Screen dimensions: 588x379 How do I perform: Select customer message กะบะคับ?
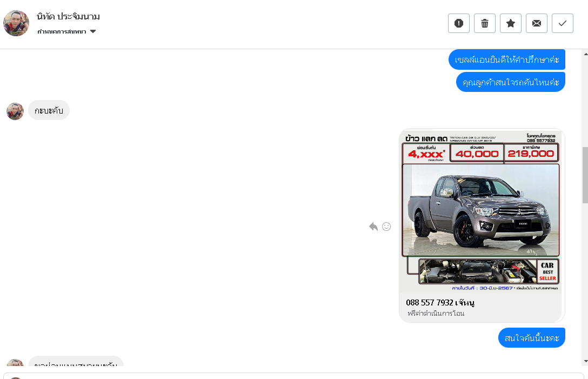[49, 110]
